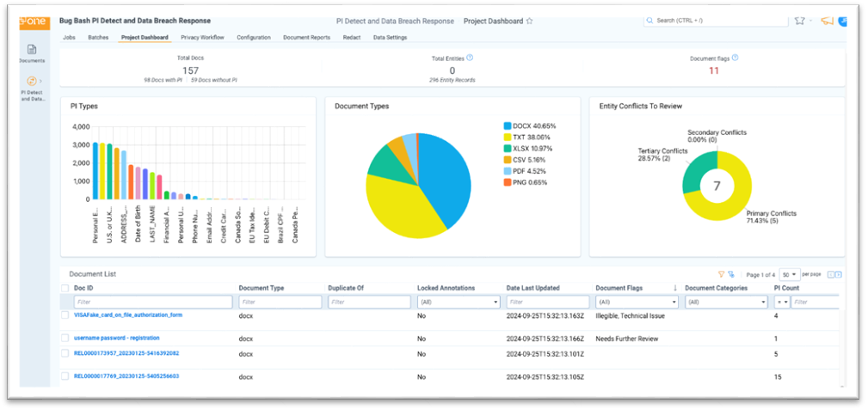Open the PI Detect and Data sidebar icon
Screen dimensions: 868x410
(32, 81)
